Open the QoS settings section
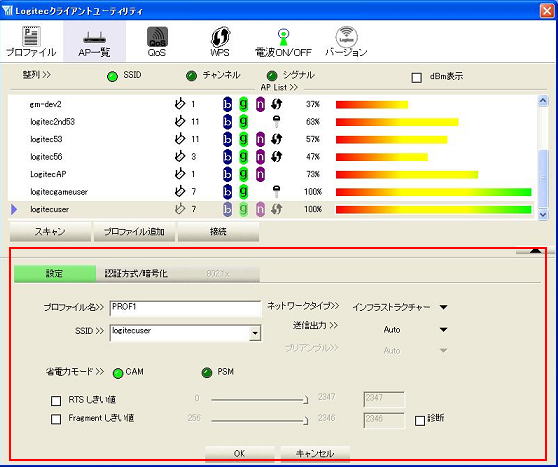The height and width of the screenshot is (467, 558). [157, 41]
